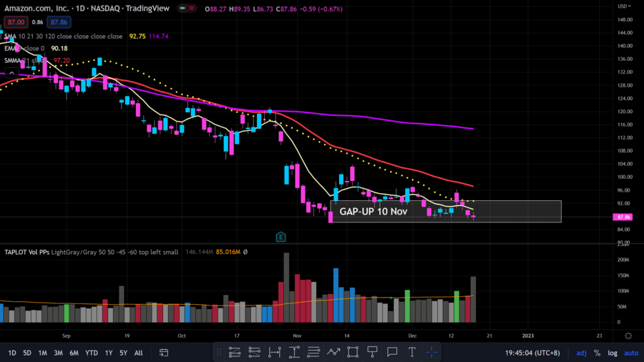This screenshot has width=644, height=362.
Task: Select the polyline path drawing tool
Action: pos(333,352)
